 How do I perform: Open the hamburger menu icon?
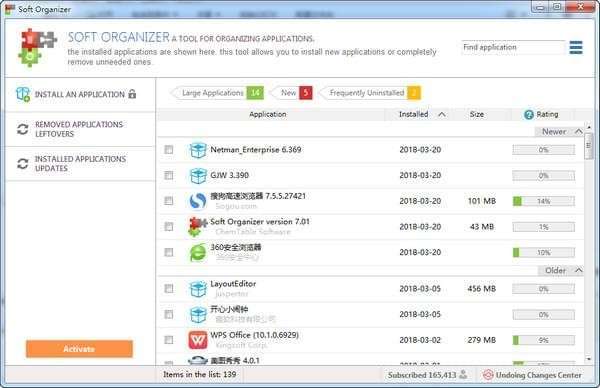(x=576, y=47)
